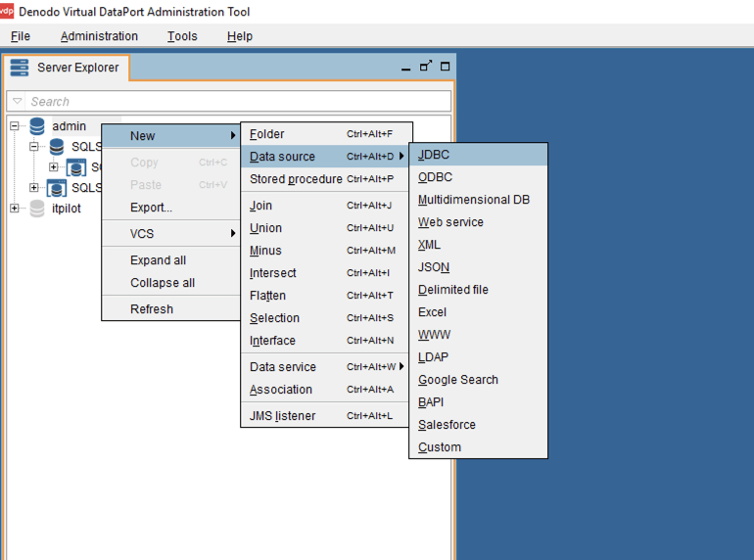Select the admin tree item
This screenshot has width=754, height=560.
click(x=70, y=126)
